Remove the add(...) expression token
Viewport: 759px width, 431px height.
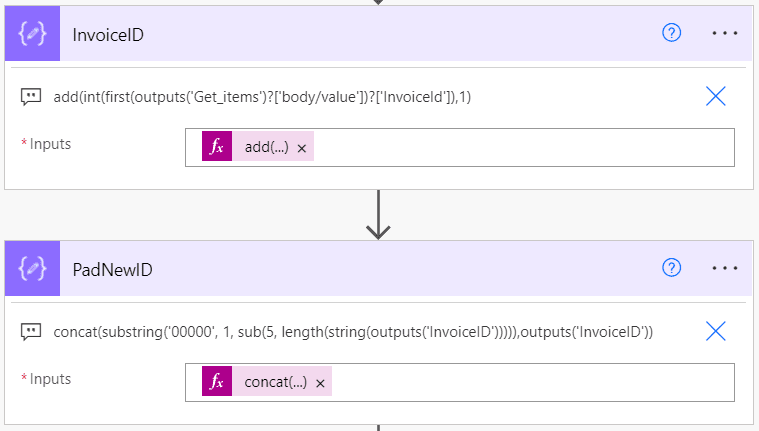[302, 147]
